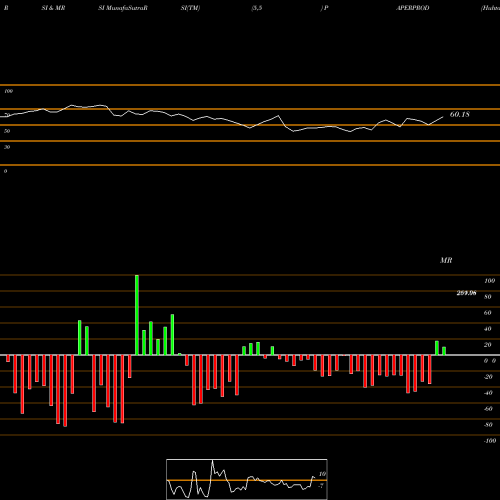Select the -40 label on MR axis
Screen dimensions: 500x500
pos(488,393)
